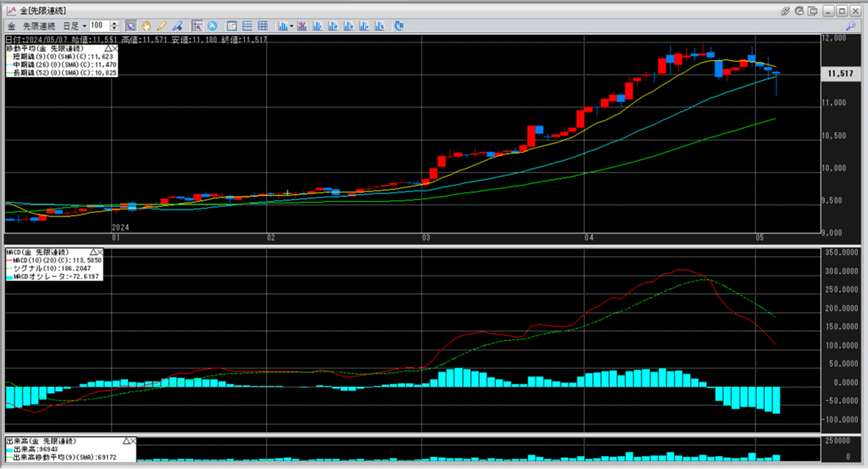Select the arrow pointer cursor tool
868x469 pixels.
coord(132,25)
